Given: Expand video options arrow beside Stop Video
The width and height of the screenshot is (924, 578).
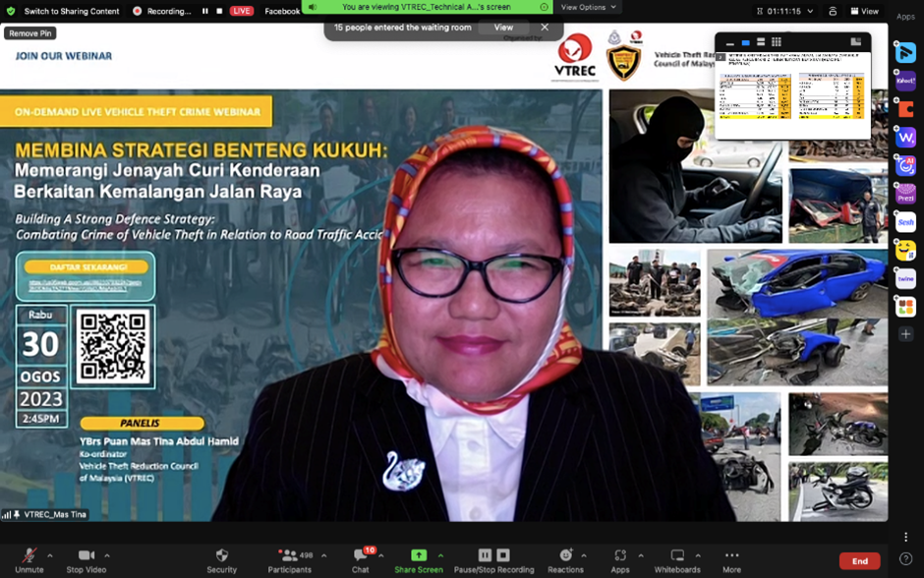Looking at the screenshot, I should 107,555.
